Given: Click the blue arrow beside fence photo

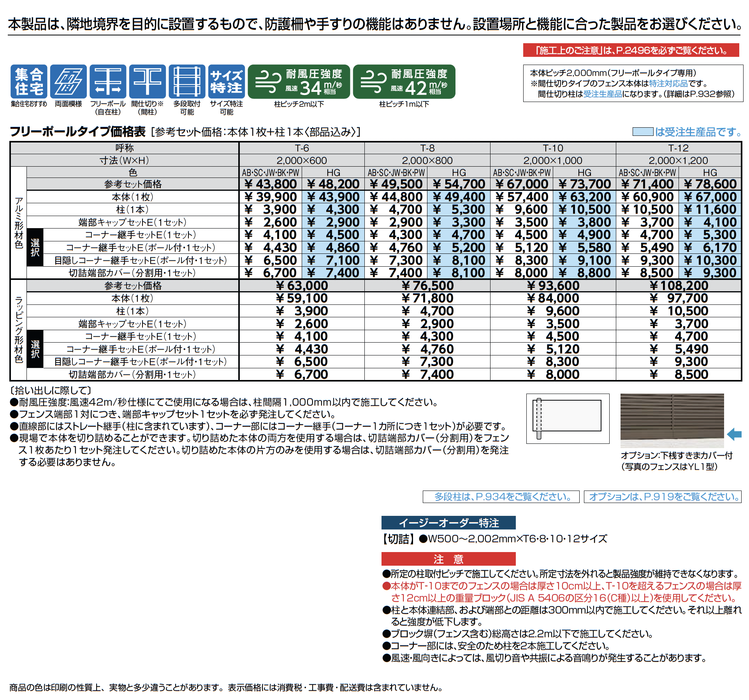Looking at the screenshot, I should [x=734, y=434].
